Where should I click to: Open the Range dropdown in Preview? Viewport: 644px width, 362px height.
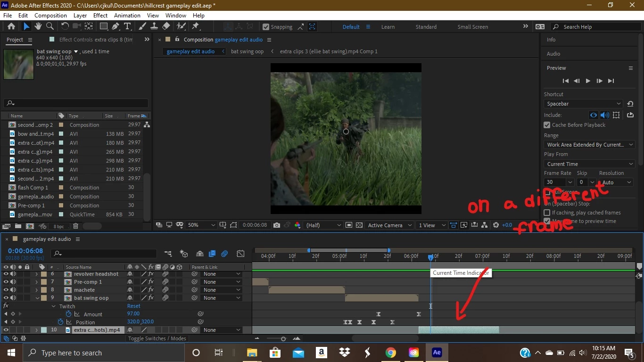click(x=590, y=145)
